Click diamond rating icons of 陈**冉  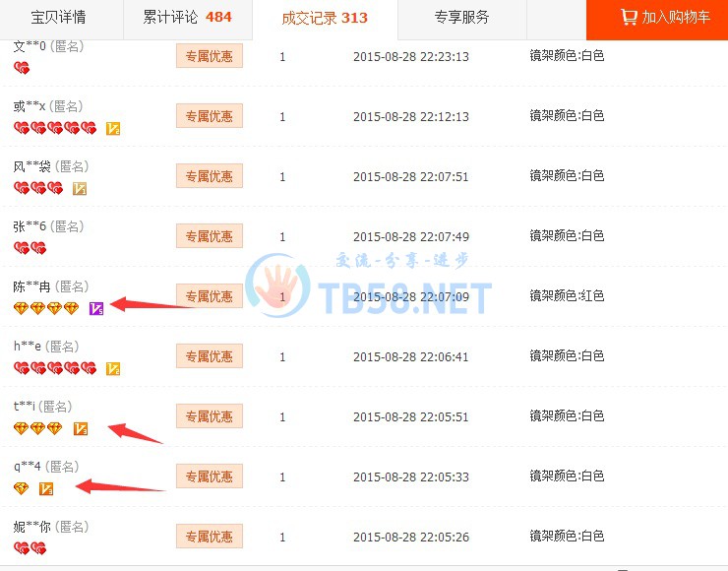click(x=46, y=308)
